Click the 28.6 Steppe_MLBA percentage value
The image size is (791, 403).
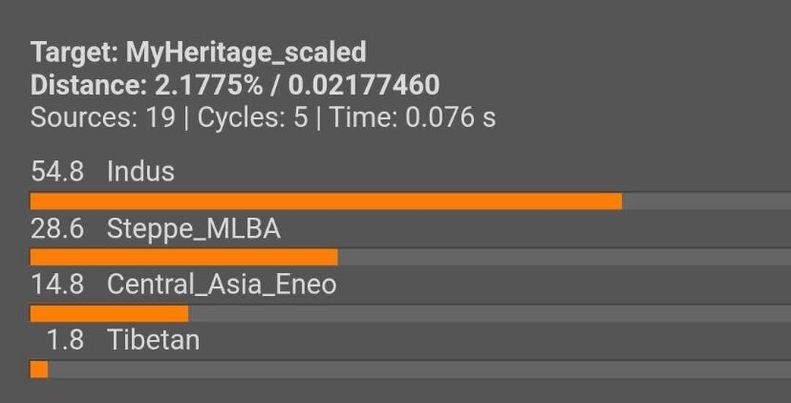pyautogui.click(x=57, y=229)
